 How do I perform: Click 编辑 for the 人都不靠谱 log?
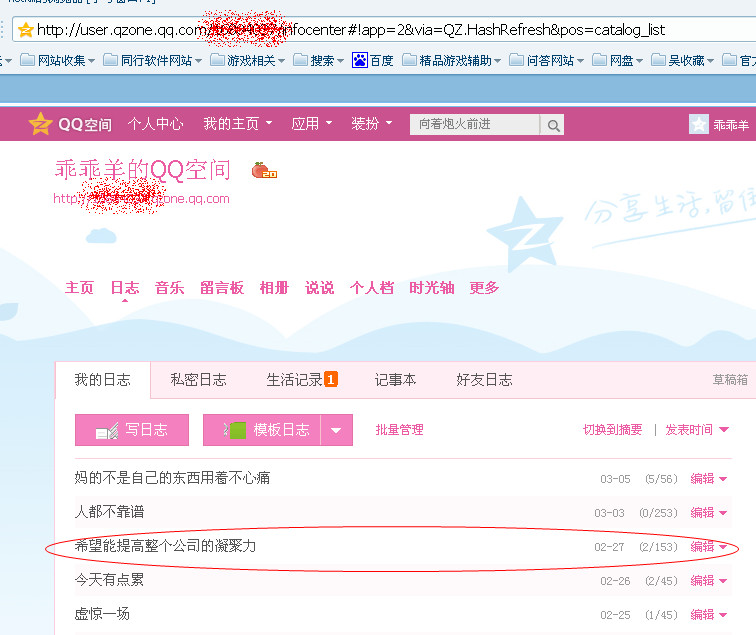702,513
